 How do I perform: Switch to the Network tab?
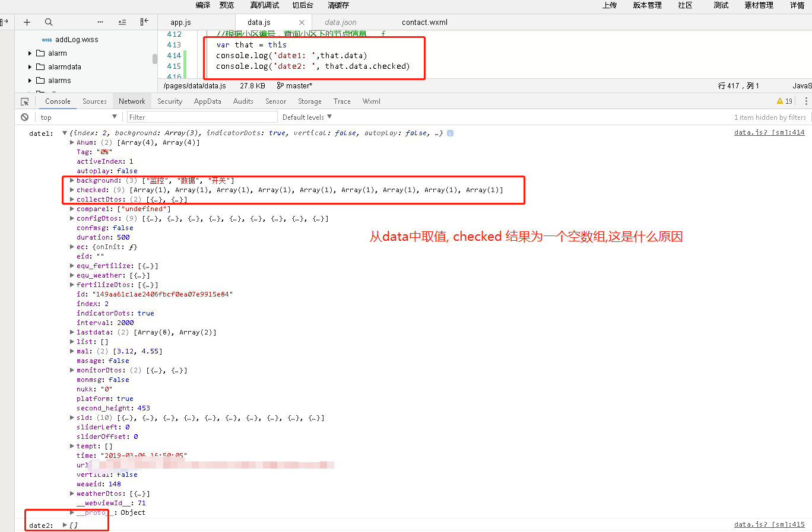coord(132,101)
